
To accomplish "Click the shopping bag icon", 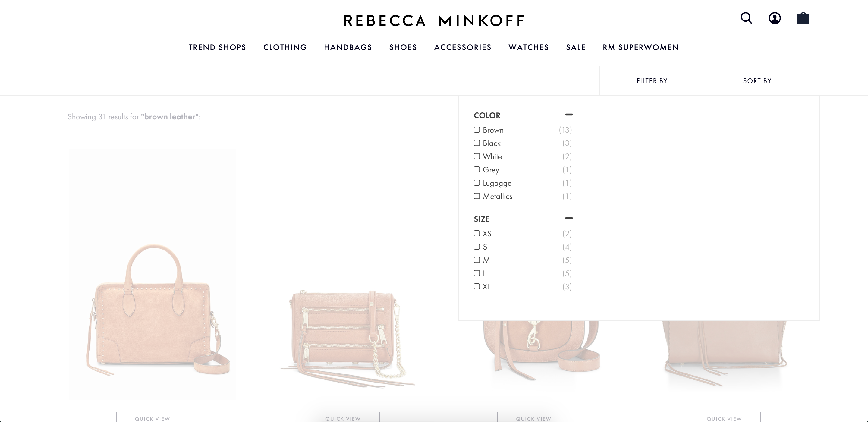I will (803, 18).
